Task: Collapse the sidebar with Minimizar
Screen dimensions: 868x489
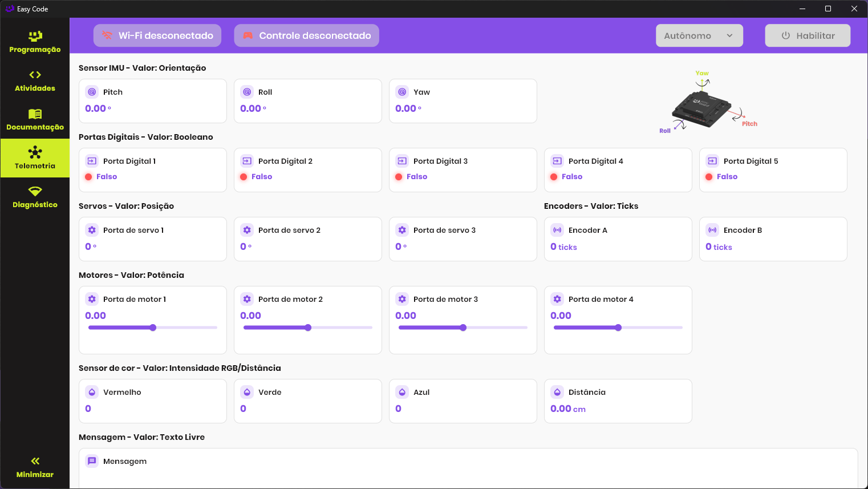Action: pyautogui.click(x=35, y=467)
